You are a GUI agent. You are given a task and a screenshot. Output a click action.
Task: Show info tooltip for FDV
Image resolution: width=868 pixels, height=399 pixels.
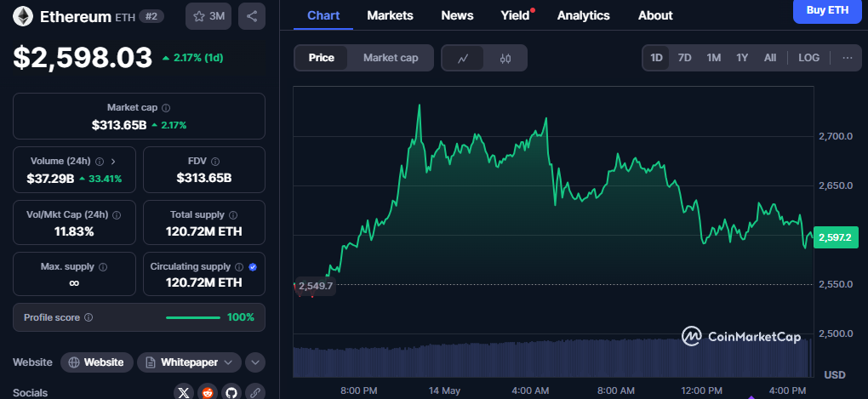pyautogui.click(x=215, y=162)
